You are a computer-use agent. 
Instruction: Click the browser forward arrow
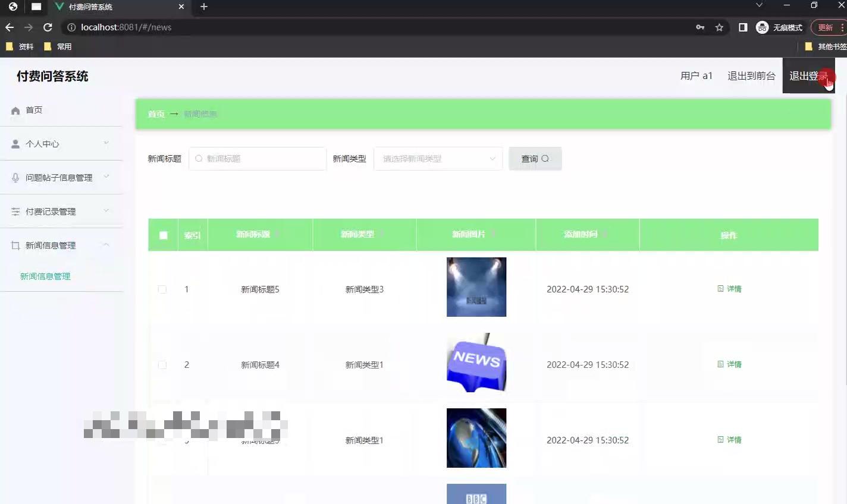[29, 27]
